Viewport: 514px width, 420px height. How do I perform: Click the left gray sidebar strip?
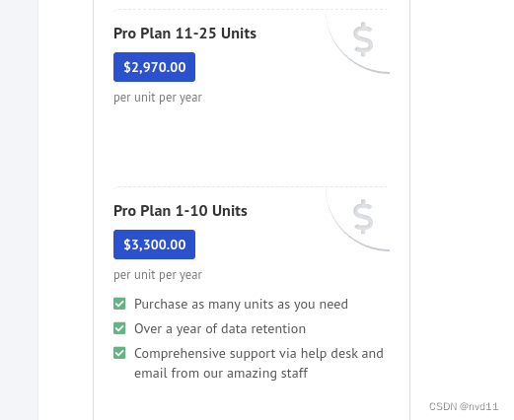click(19, 210)
